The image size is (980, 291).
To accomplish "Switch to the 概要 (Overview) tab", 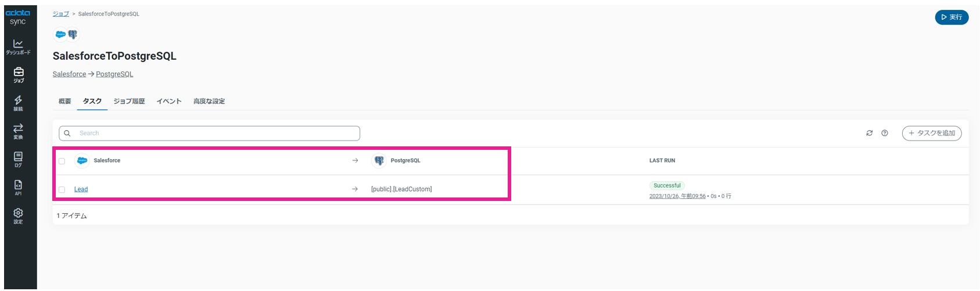I will click(64, 101).
